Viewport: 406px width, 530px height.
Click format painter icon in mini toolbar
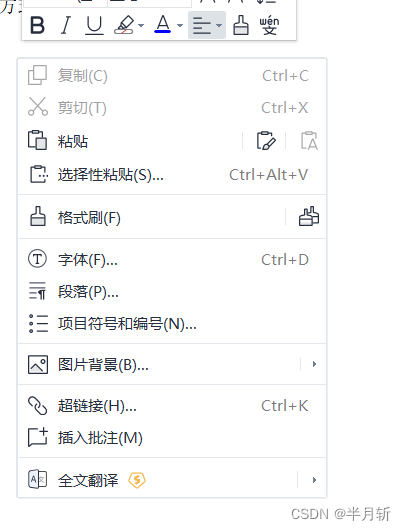(241, 25)
